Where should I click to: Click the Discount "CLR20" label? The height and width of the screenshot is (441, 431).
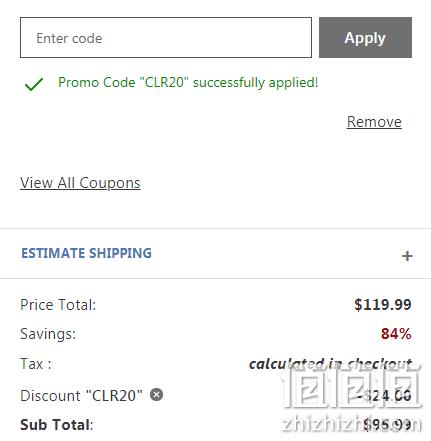point(81,396)
